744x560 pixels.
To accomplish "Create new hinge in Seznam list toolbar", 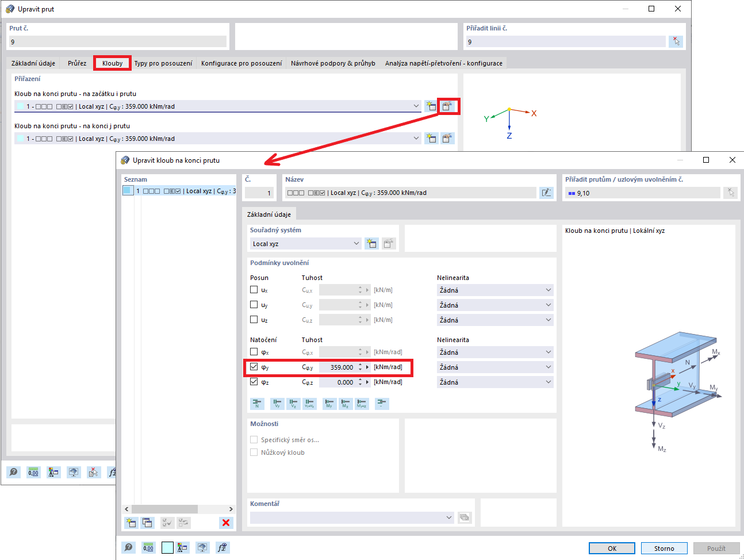I will 131,523.
